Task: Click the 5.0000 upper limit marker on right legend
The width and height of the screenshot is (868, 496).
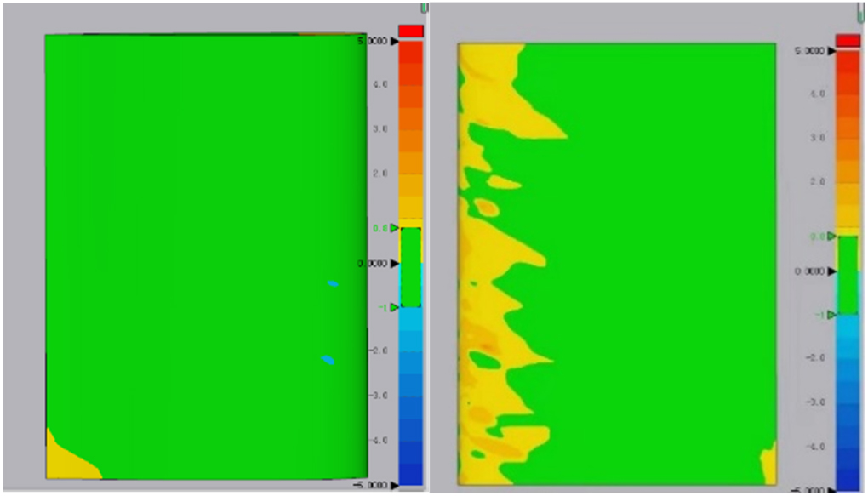Action: (831, 51)
